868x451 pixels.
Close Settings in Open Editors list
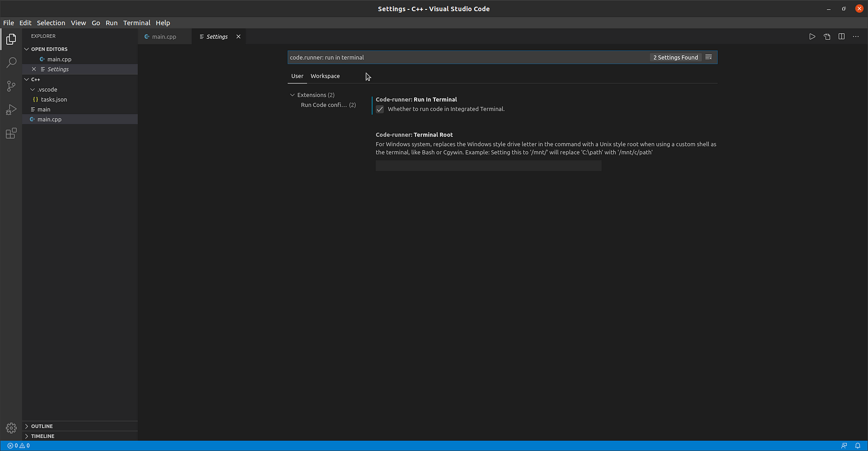coord(34,69)
